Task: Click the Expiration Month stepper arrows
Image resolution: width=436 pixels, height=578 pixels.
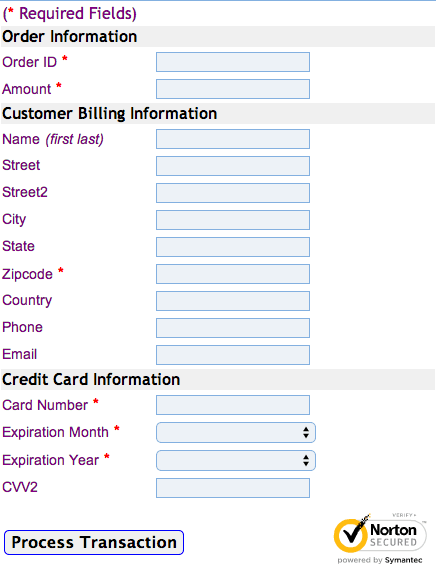Action: pyautogui.click(x=306, y=432)
